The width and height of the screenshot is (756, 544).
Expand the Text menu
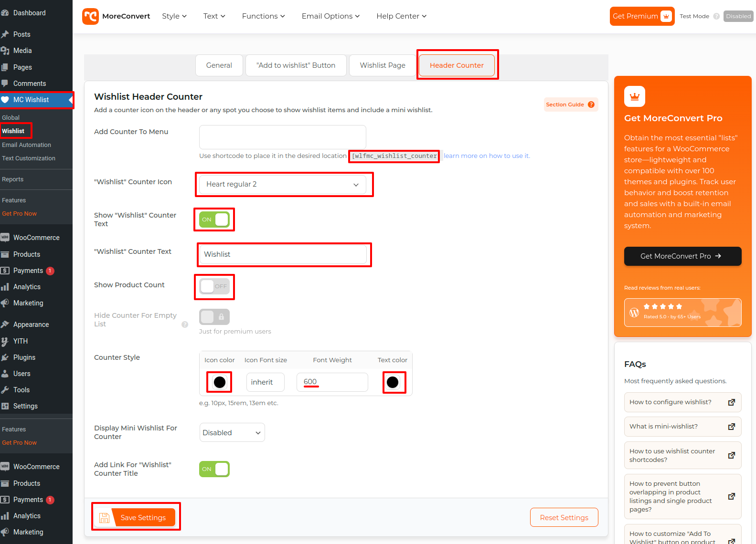[214, 16]
